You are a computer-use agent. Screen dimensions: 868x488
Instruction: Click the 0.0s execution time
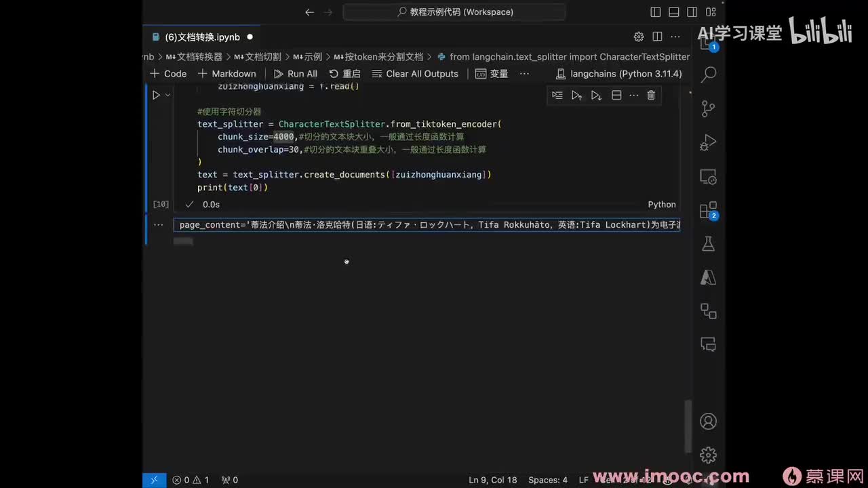[x=211, y=205]
